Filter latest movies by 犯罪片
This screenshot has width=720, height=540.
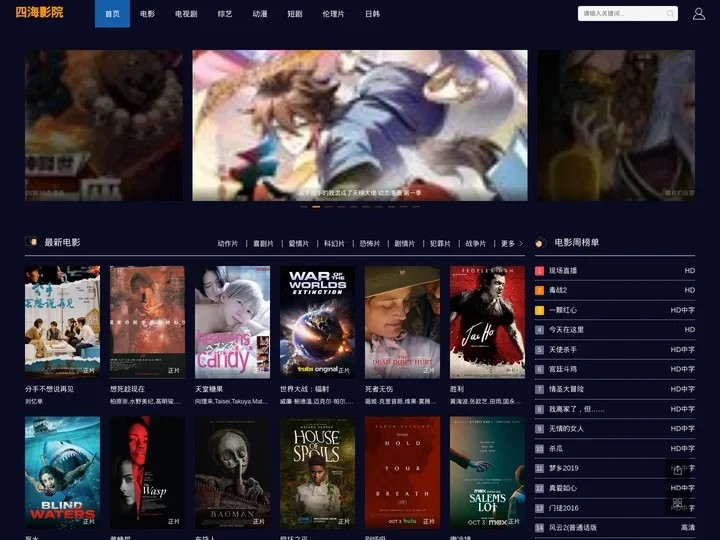point(440,243)
